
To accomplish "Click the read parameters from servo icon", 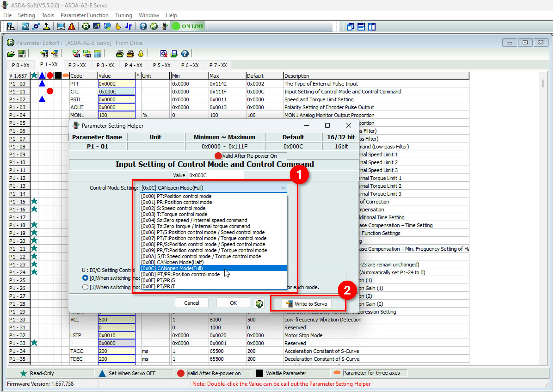I will coord(44,54).
